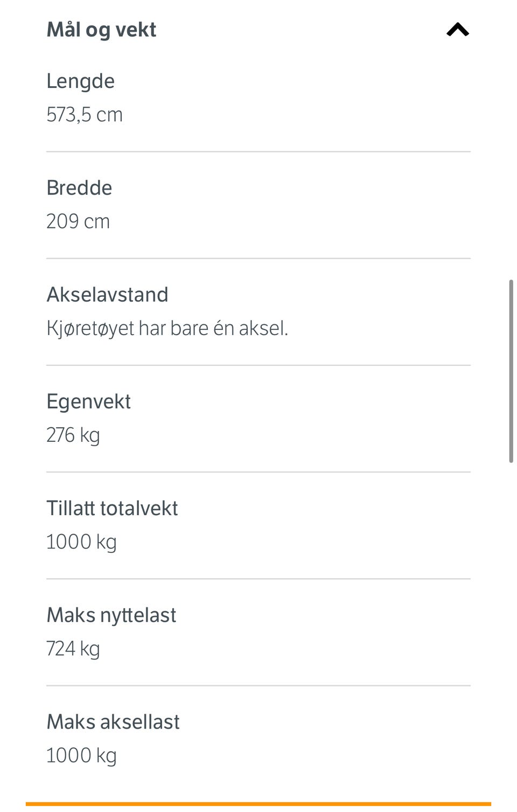Click the 276 kg value
Image resolution: width=517 pixels, height=812 pixels.
point(73,435)
